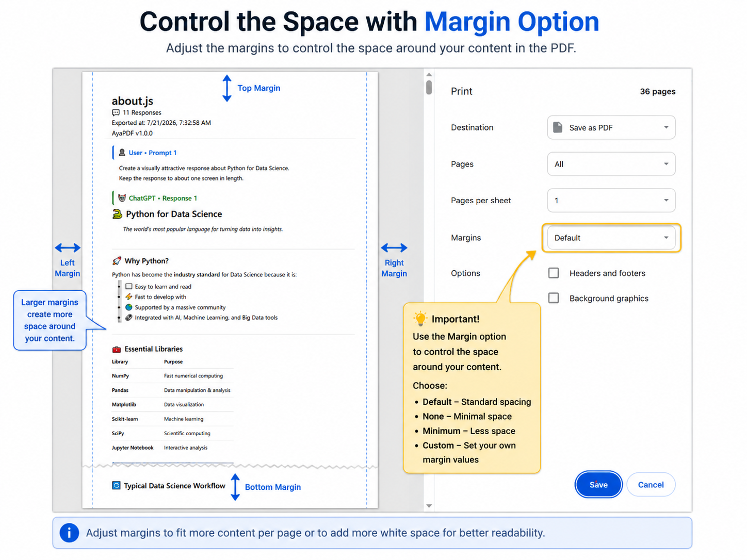Click the snake icon before Python for Data Science

(x=117, y=214)
